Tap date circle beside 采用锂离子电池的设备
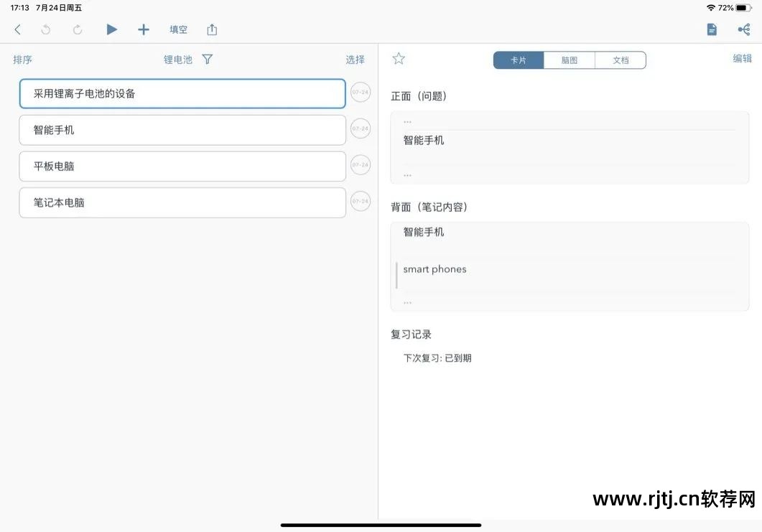 click(361, 93)
